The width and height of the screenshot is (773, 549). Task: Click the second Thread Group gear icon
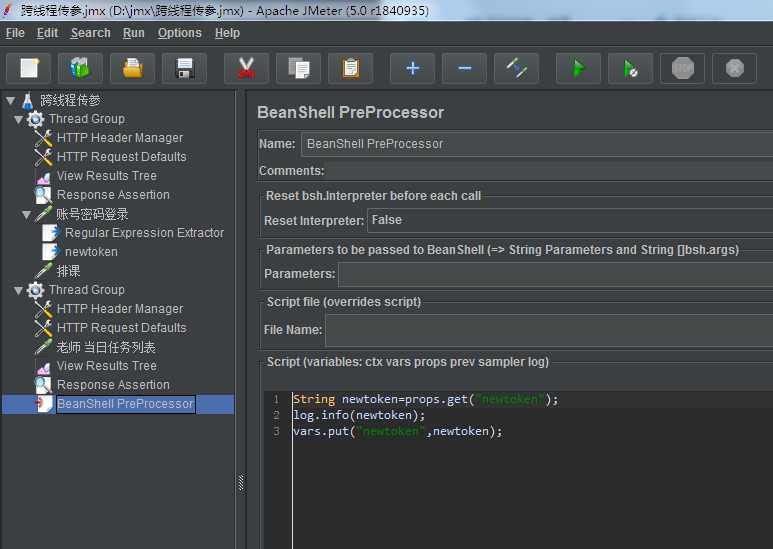click(x=35, y=290)
